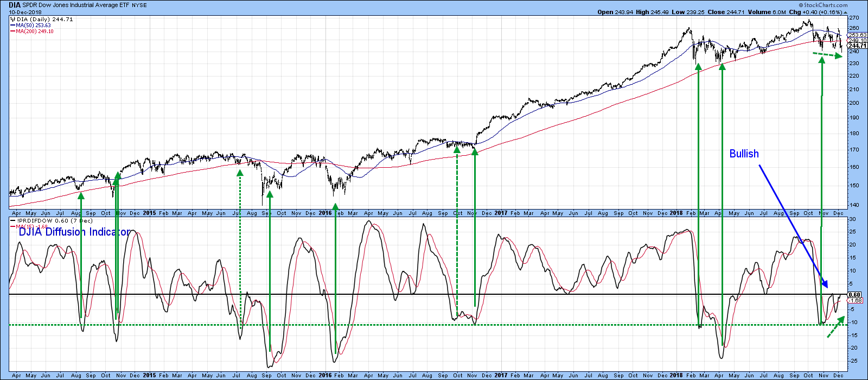Click the 140 price axis label
Screen dimensions: 868x380
(853, 205)
